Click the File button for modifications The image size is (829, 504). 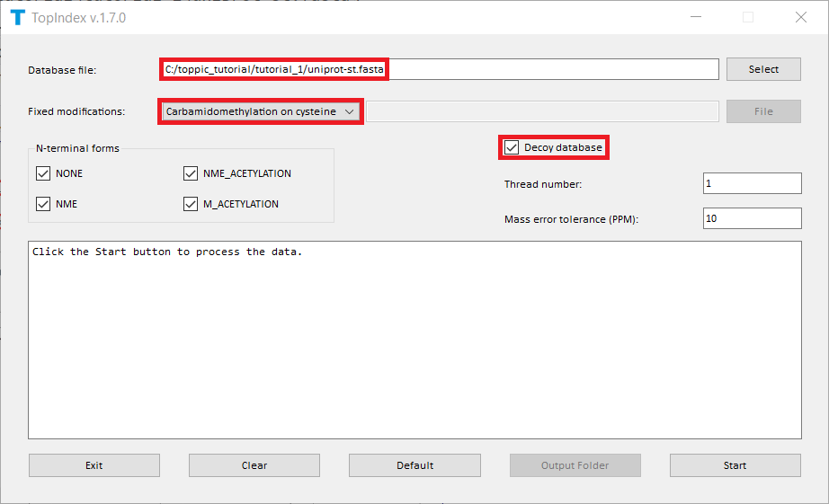pos(762,111)
